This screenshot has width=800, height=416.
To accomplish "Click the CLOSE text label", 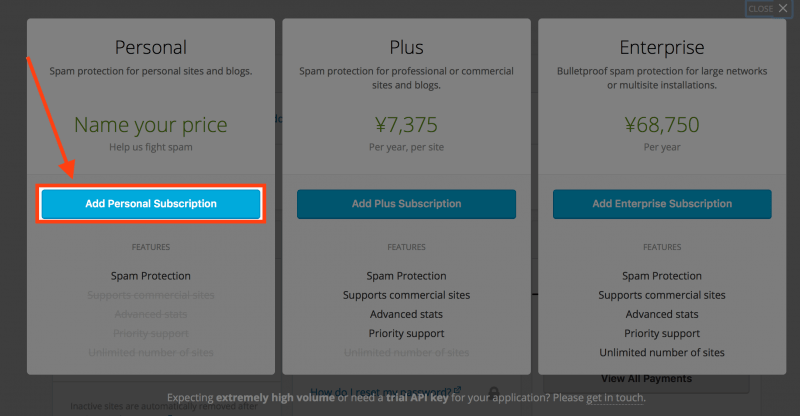I will tap(760, 9).
